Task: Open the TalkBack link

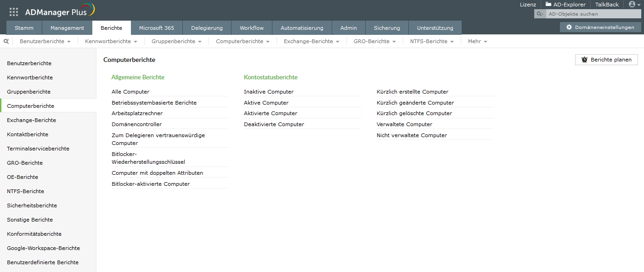Action: click(607, 5)
